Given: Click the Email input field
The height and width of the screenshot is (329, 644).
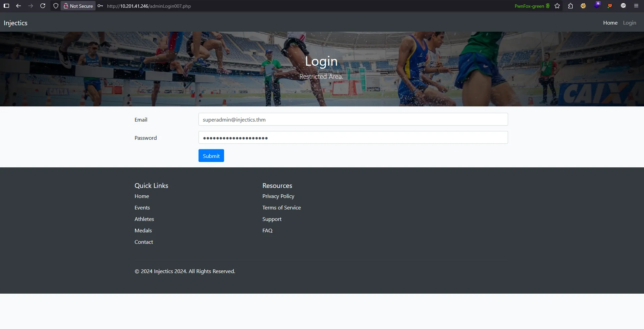Looking at the screenshot, I should click(353, 119).
